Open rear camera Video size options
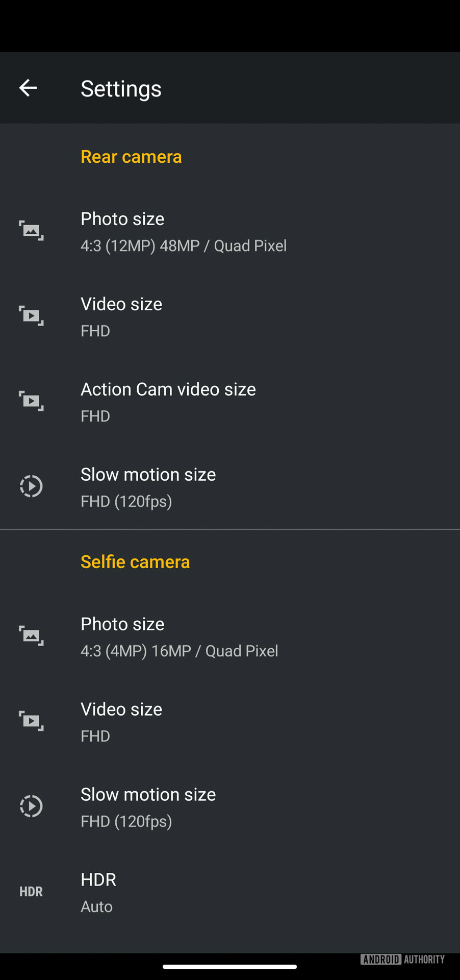The image size is (460, 980). pos(121,316)
